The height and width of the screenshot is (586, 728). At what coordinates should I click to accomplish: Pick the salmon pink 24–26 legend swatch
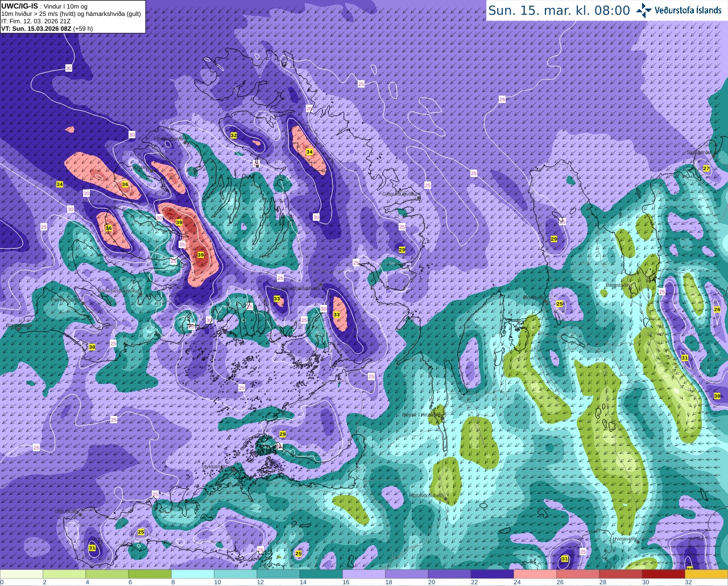point(535,573)
